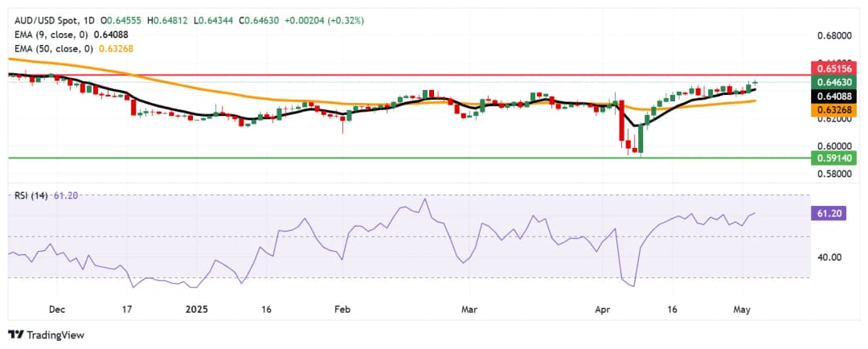Click the 2025 label on time axis
868x349 pixels.
click(195, 308)
